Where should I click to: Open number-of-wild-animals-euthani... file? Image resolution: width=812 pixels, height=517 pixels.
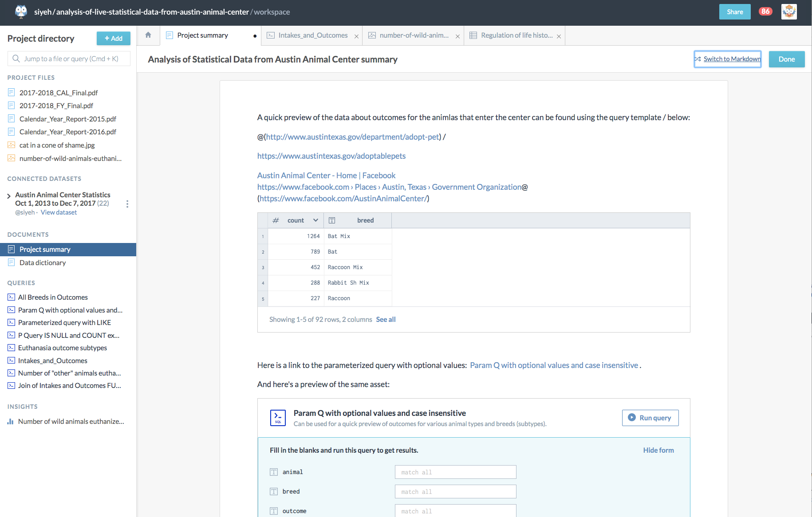[71, 158]
